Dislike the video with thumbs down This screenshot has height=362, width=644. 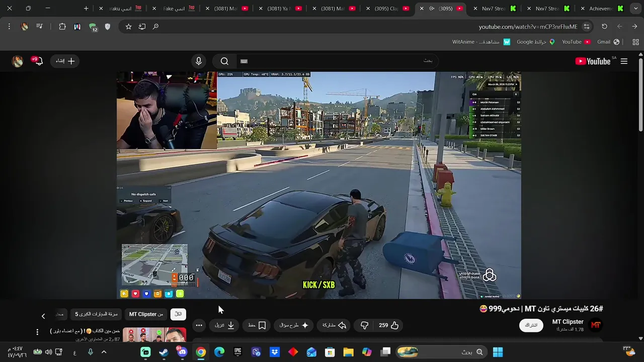point(364,325)
